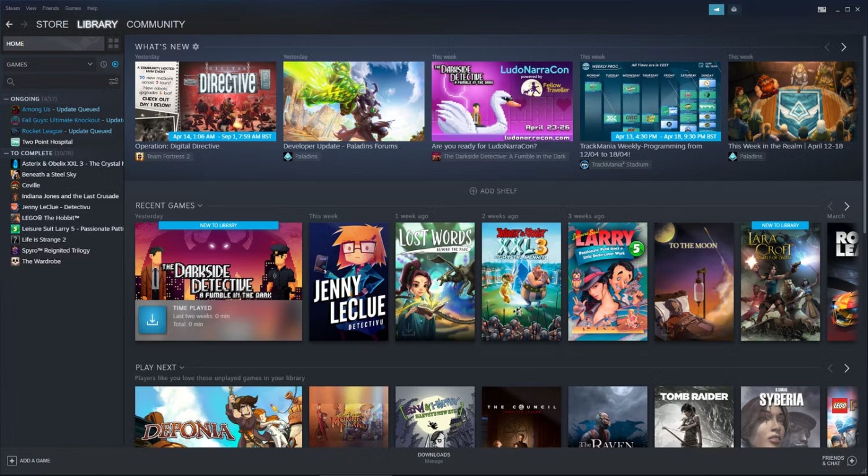Switch to the Store tab
Image resolution: width=868 pixels, height=476 pixels.
pos(52,24)
